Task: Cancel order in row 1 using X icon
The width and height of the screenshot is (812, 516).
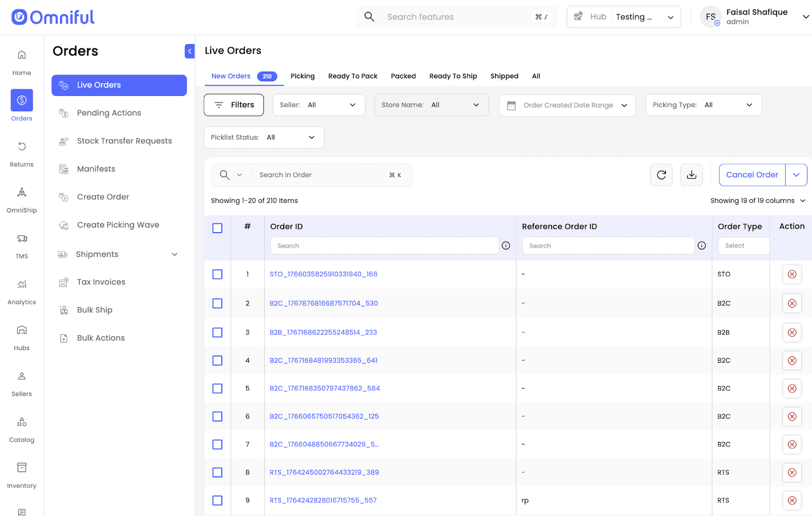Action: coord(792,274)
